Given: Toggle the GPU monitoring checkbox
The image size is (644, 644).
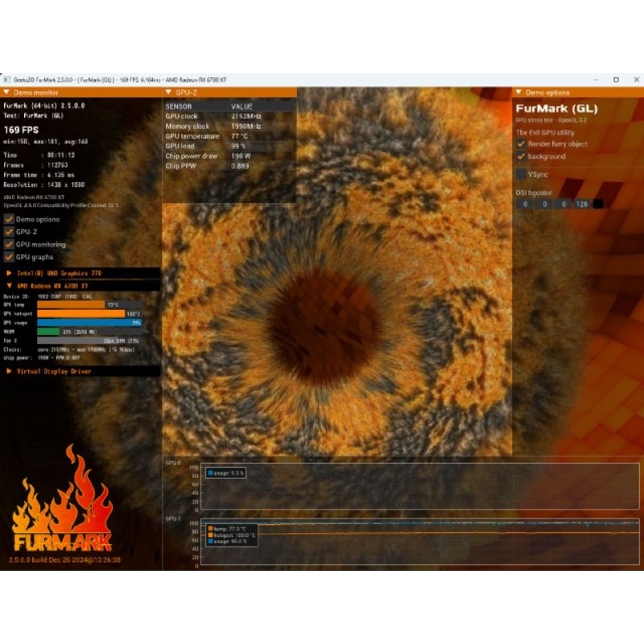Looking at the screenshot, I should point(9,245).
